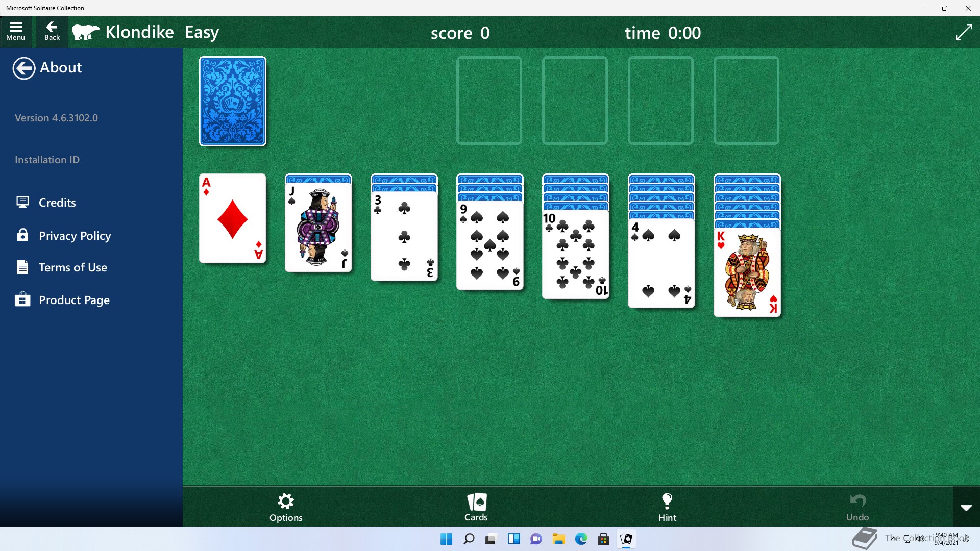Click the fourth empty foundation slot
Viewport: 980px width, 551px height.
point(746,101)
